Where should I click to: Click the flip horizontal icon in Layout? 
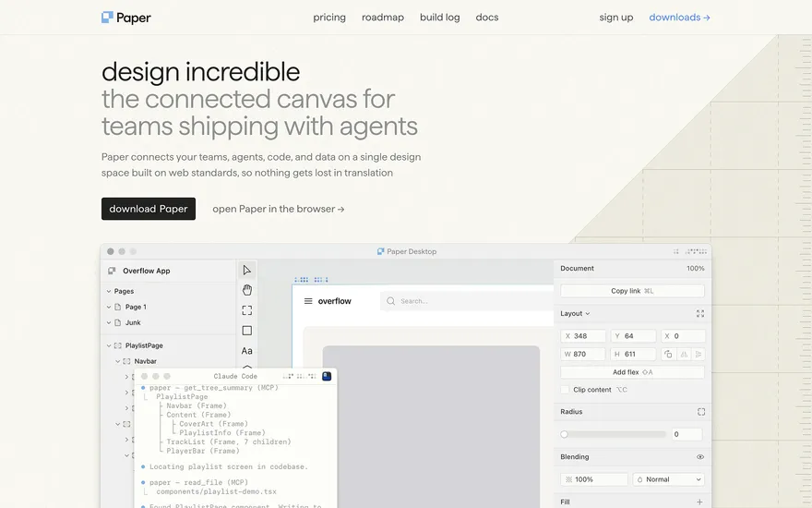[684, 354]
